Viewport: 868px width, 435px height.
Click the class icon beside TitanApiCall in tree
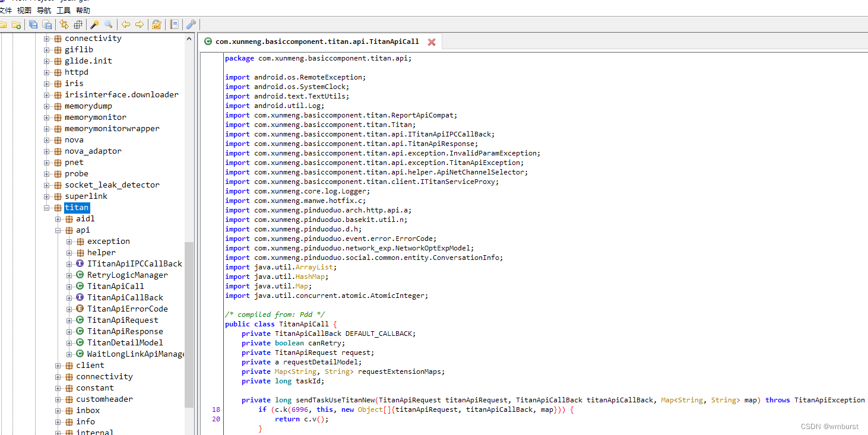(80, 286)
